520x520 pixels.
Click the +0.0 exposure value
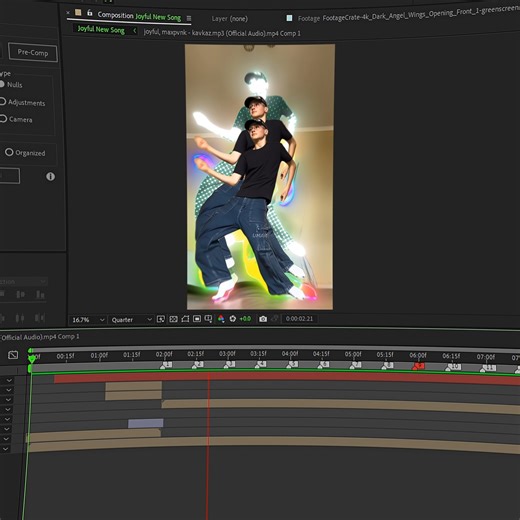coord(245,319)
